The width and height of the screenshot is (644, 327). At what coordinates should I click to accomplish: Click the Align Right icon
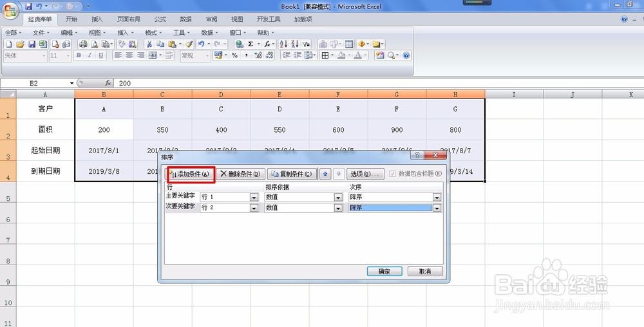141,55
